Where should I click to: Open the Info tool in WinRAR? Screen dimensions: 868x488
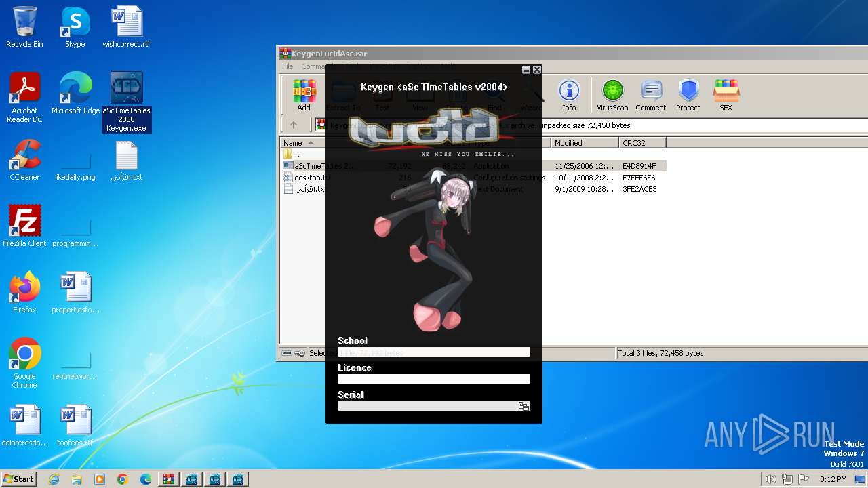(569, 96)
